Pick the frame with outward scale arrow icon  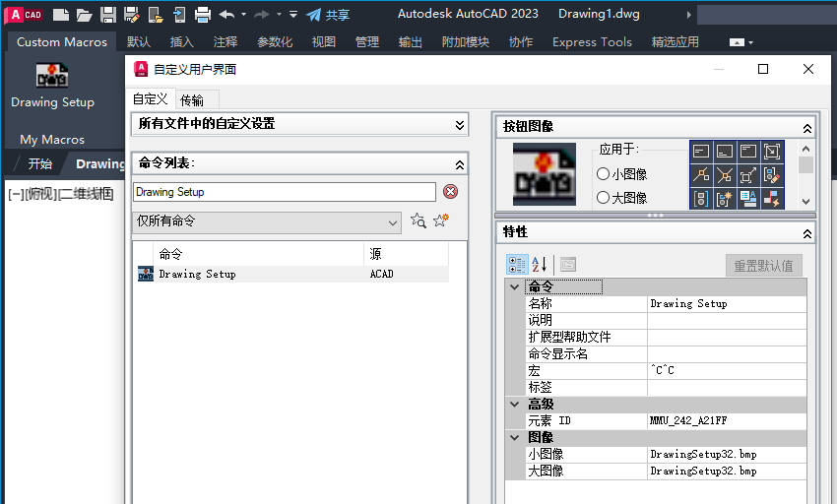747,175
